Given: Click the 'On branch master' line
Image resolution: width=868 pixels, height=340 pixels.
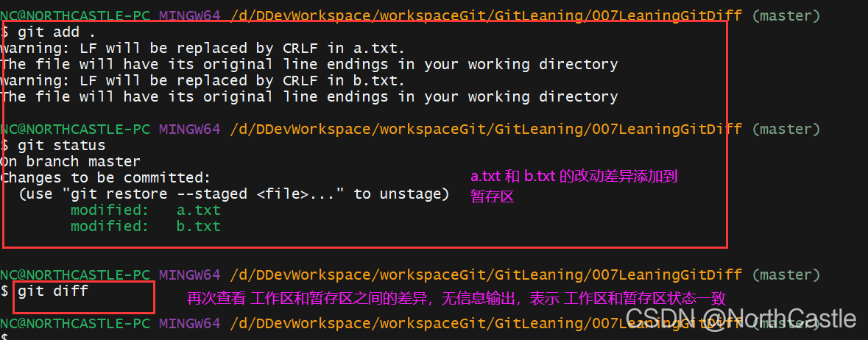Looking at the screenshot, I should pos(70,162).
